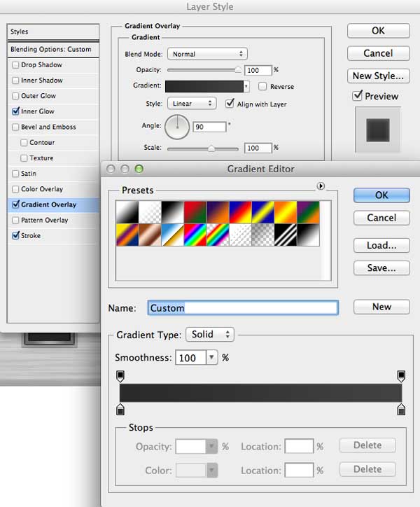Click the Smoothness value field
This screenshot has width=420, height=507.
coord(191,358)
